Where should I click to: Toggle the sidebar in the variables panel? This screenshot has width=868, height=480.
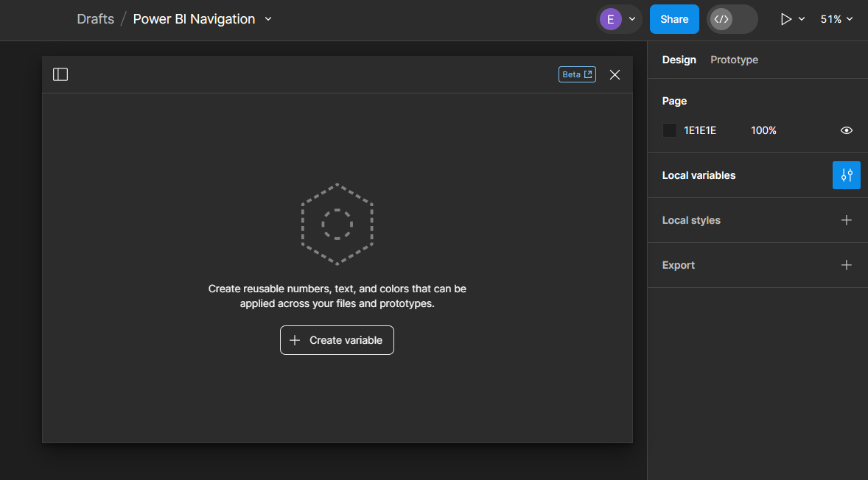[x=60, y=74]
